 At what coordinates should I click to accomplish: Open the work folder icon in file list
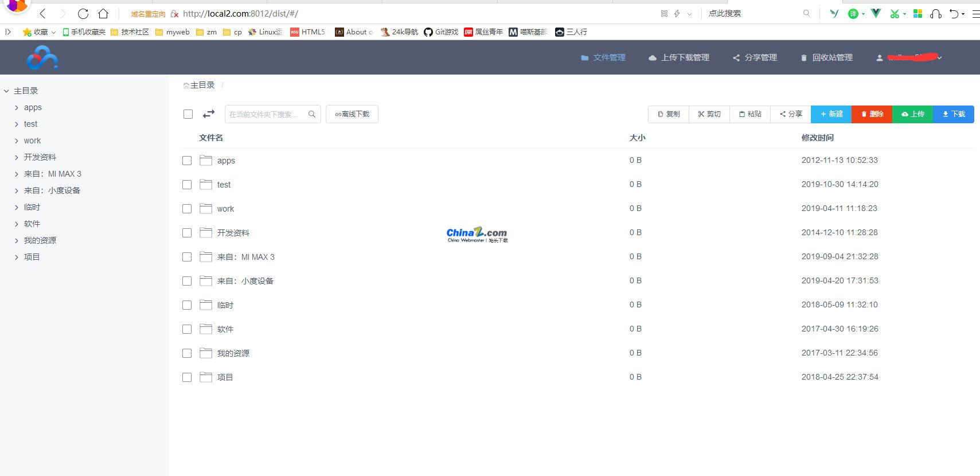206,209
